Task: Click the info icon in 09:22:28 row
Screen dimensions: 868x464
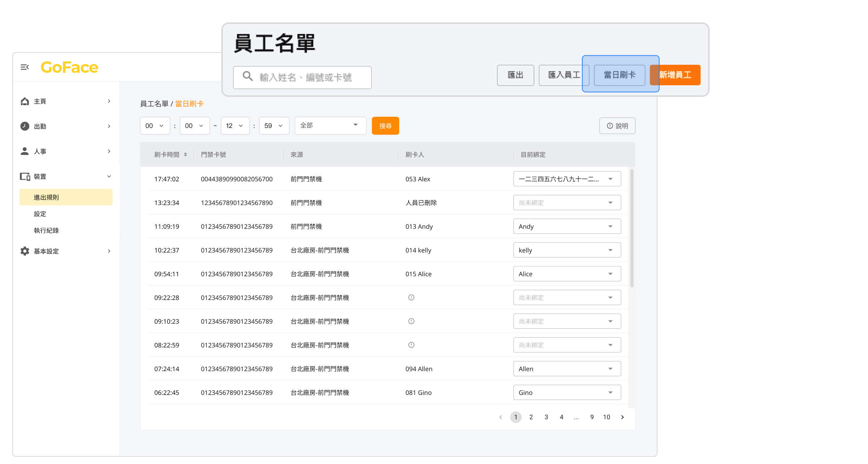Action: pyautogui.click(x=411, y=297)
